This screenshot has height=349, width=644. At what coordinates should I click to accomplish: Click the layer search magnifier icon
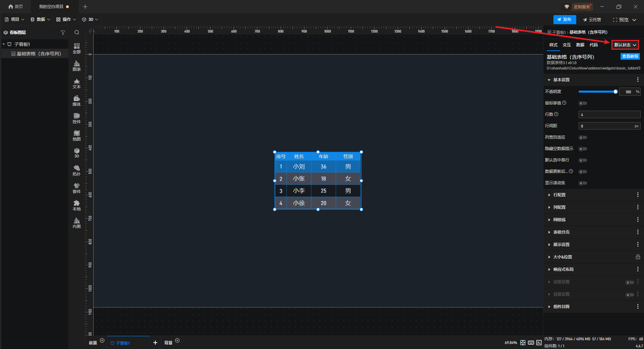77,33
